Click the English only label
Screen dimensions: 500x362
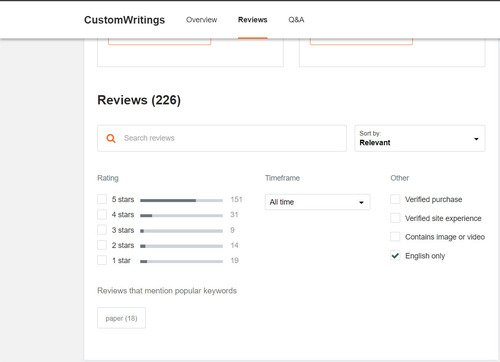[425, 256]
